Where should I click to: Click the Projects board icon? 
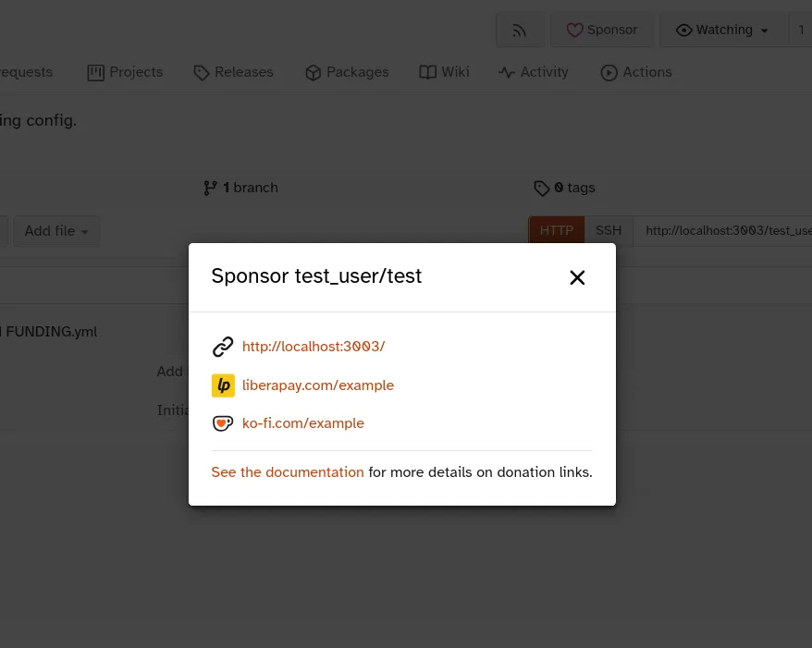(x=96, y=72)
